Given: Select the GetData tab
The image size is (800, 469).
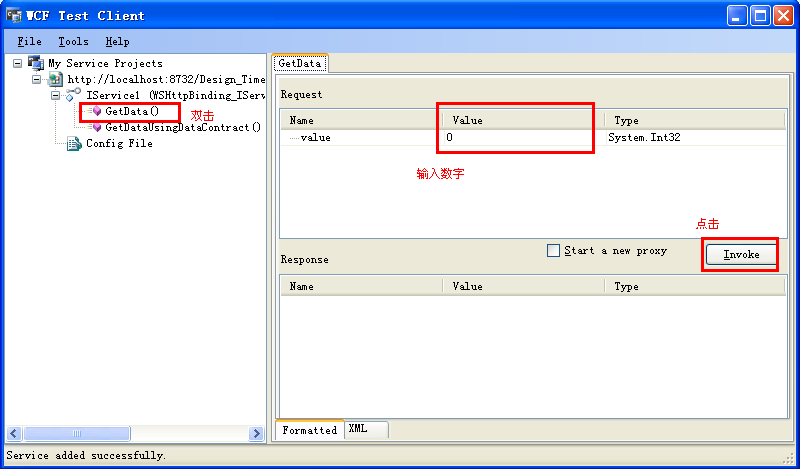Looking at the screenshot, I should [x=300, y=63].
